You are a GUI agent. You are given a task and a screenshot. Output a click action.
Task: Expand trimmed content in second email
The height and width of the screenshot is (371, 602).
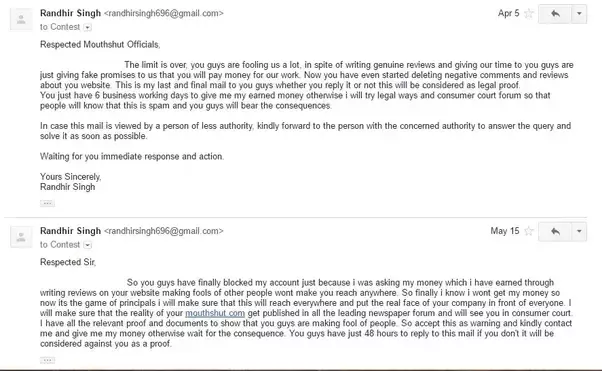click(x=48, y=360)
